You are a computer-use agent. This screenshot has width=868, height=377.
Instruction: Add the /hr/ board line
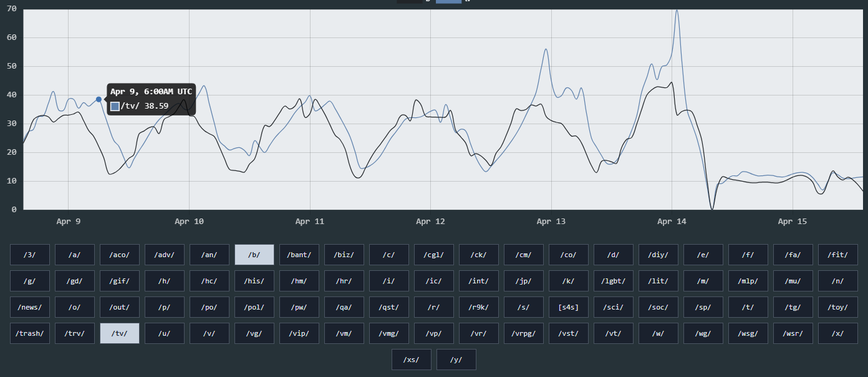344,281
